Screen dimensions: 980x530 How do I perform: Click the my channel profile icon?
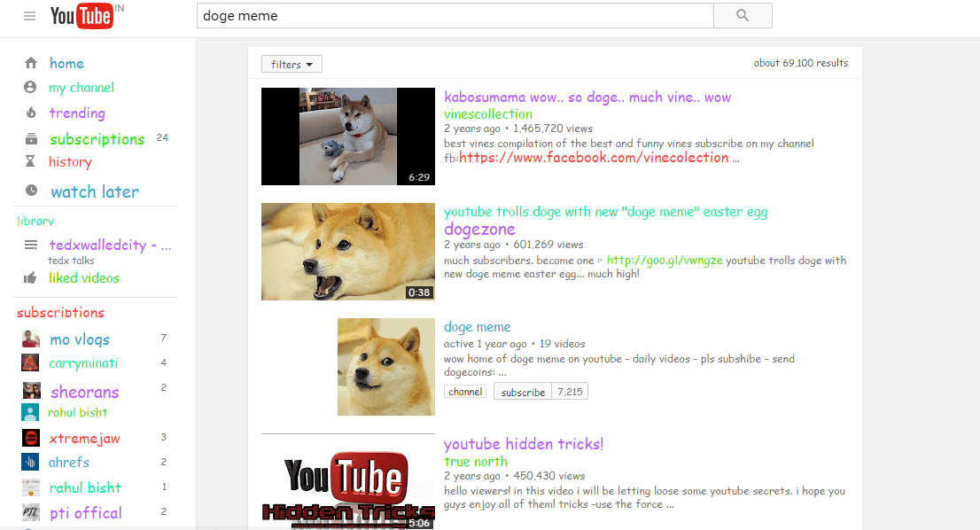(x=30, y=87)
